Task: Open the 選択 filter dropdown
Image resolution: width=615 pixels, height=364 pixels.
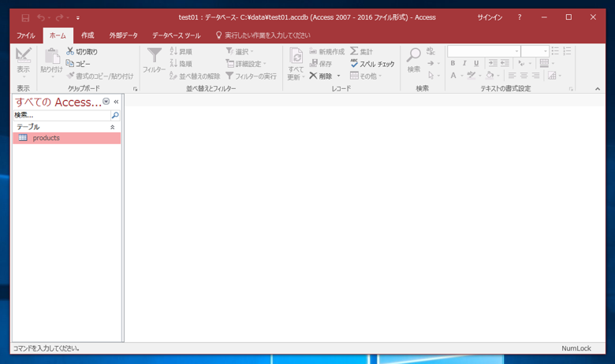Action: pyautogui.click(x=240, y=51)
